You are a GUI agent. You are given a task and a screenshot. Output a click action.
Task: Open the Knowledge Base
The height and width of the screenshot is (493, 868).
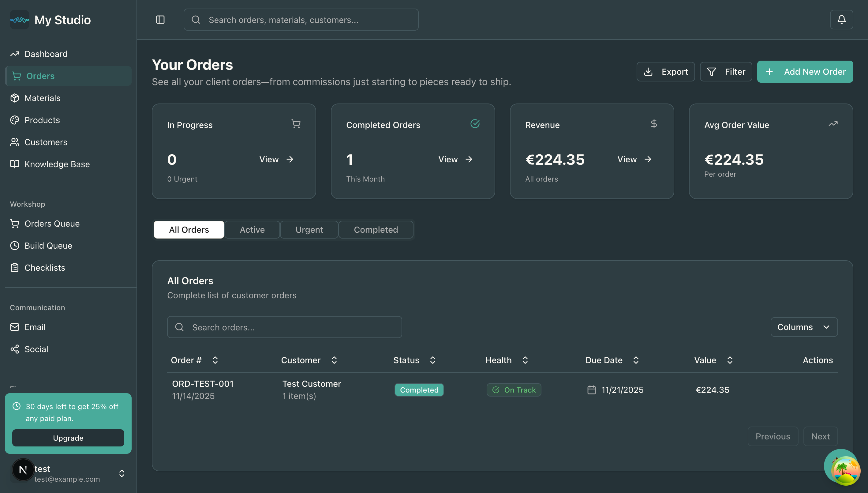click(x=57, y=164)
